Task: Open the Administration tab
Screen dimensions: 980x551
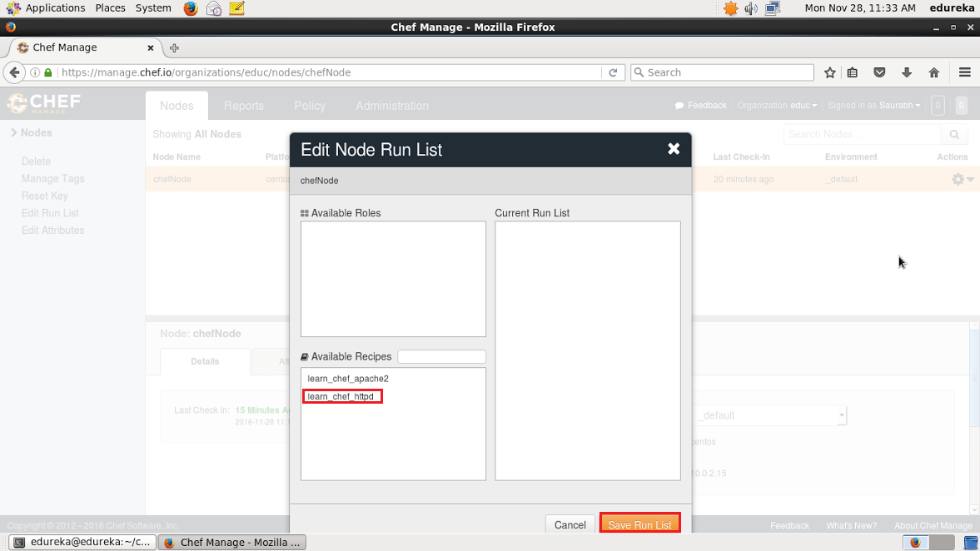Action: 392,106
